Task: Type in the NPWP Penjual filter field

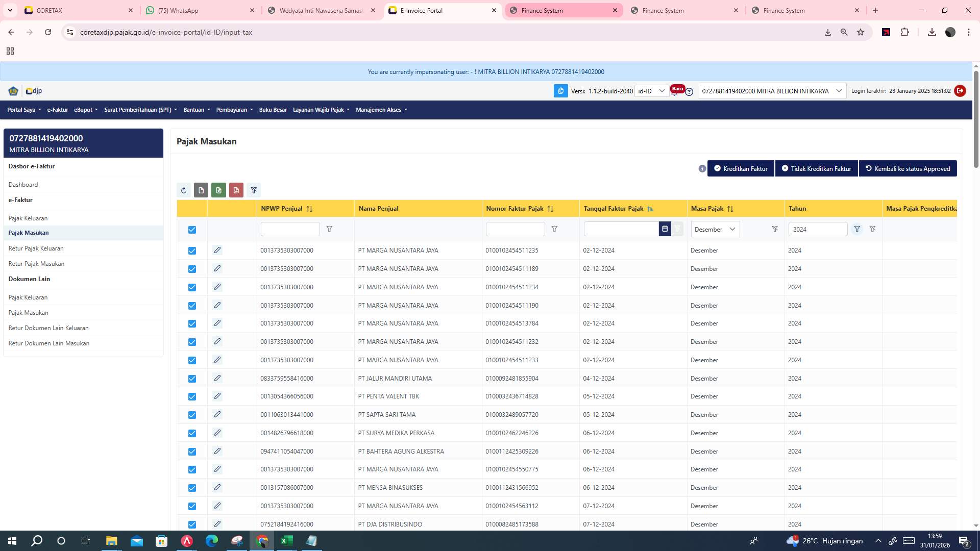Action: point(290,229)
